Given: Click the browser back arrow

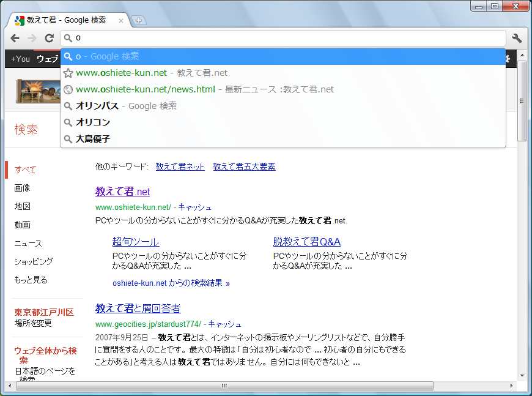Looking at the screenshot, I should [x=15, y=38].
